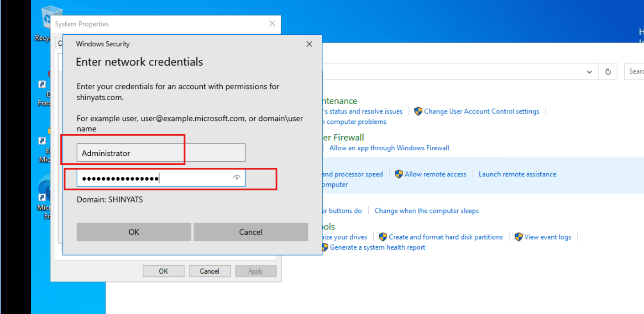
Task: Close the Windows Security dialog
Action: (309, 44)
